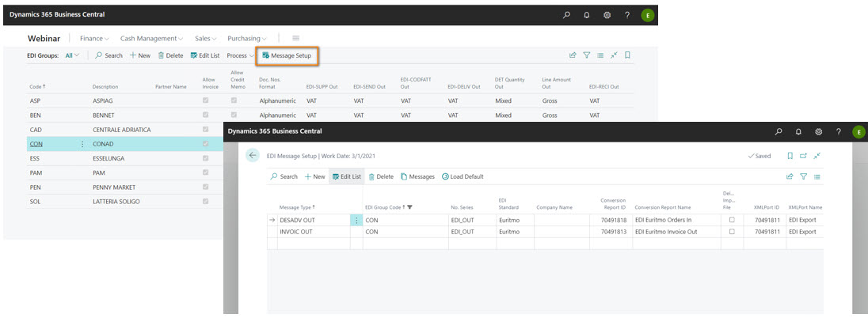
Task: Expand the Process action dropdown
Action: [240, 55]
